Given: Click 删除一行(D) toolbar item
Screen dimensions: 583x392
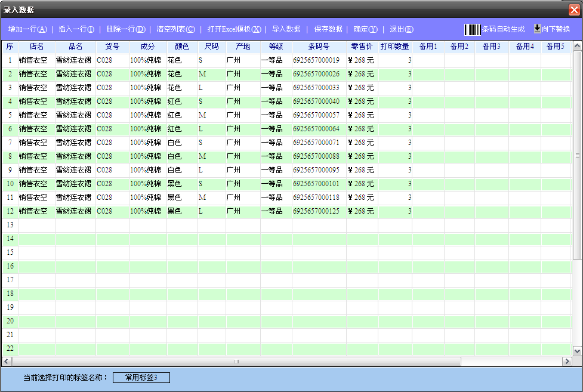Looking at the screenshot, I should 126,29.
